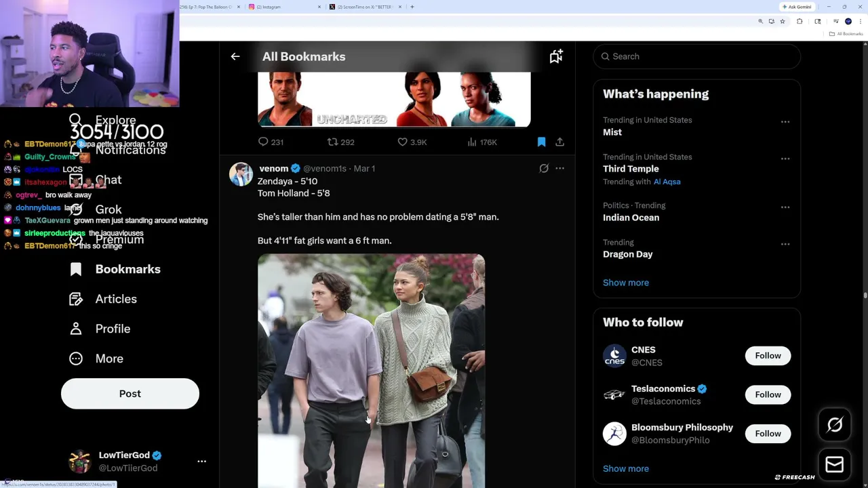The width and height of the screenshot is (868, 488).
Task: Click the Ask Gemini button
Action: point(797,7)
